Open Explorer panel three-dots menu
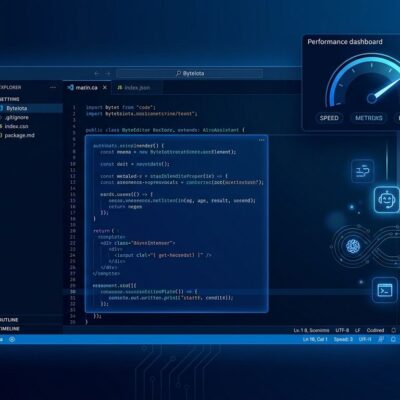This screenshot has height=400, width=400. [53, 87]
